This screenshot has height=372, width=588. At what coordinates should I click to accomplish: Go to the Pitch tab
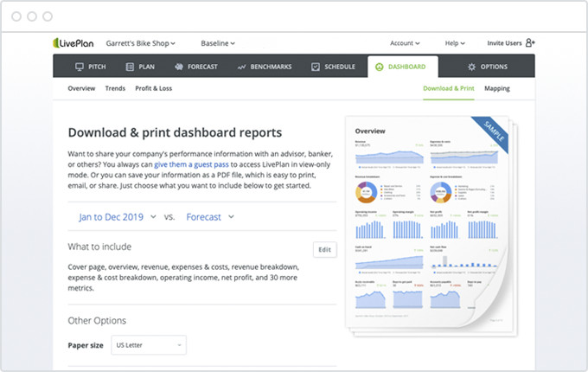click(x=91, y=67)
